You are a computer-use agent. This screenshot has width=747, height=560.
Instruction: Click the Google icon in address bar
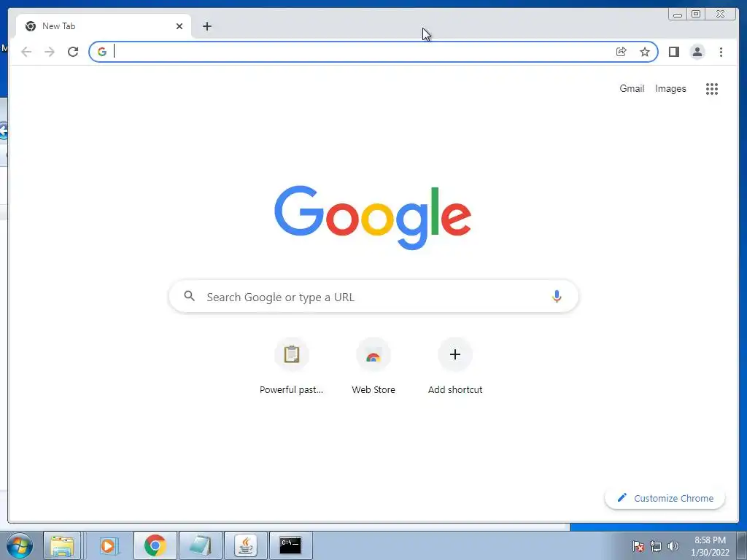[102, 52]
